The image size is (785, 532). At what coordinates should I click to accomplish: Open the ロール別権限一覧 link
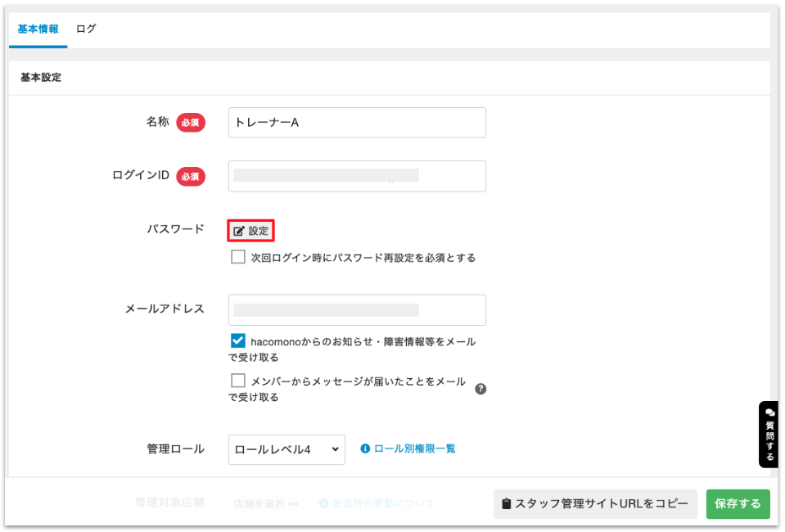tap(414, 449)
